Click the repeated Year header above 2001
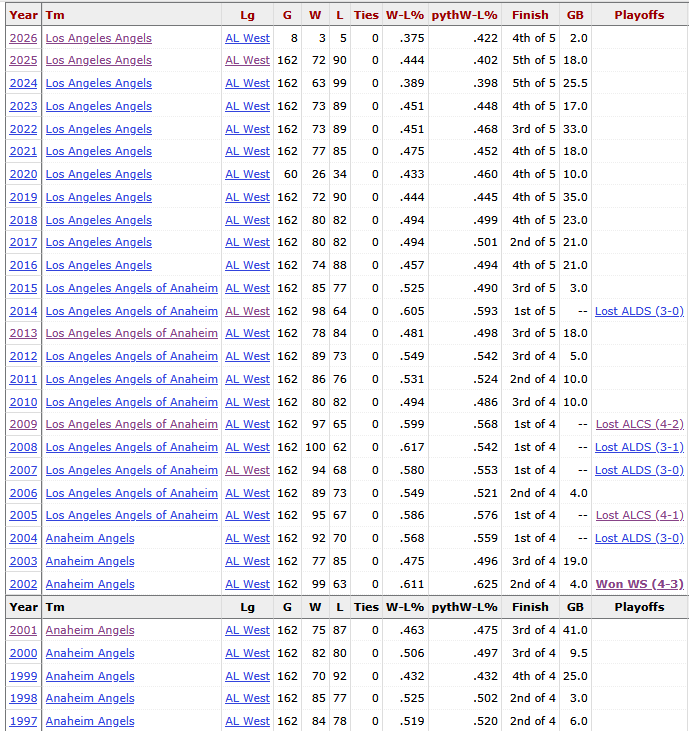 pos(23,607)
